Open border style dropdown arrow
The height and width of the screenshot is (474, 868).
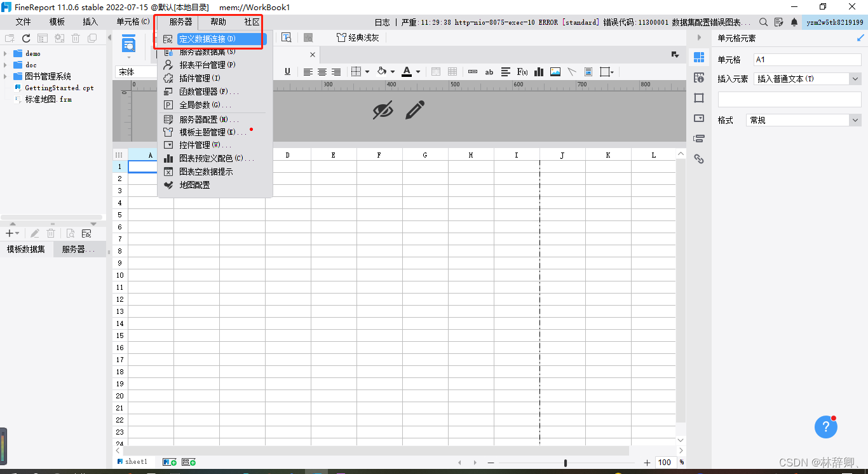pyautogui.click(x=367, y=72)
